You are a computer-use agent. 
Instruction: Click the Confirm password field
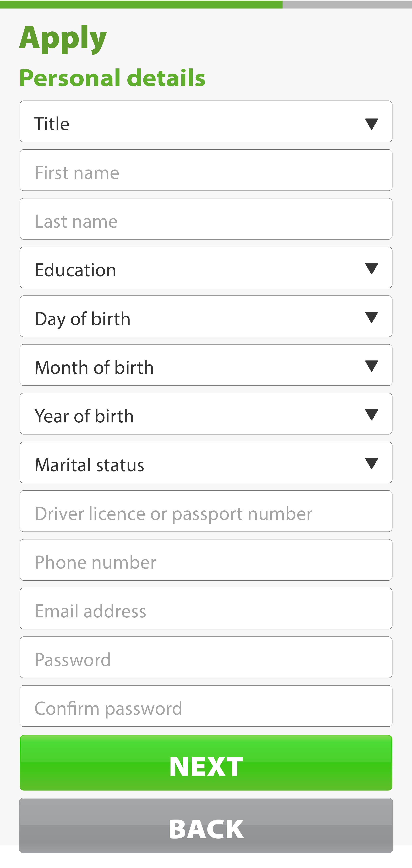[x=206, y=706]
